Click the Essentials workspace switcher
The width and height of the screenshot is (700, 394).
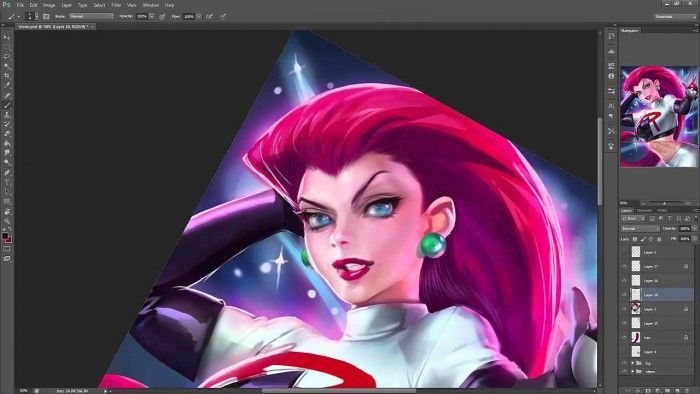[675, 17]
